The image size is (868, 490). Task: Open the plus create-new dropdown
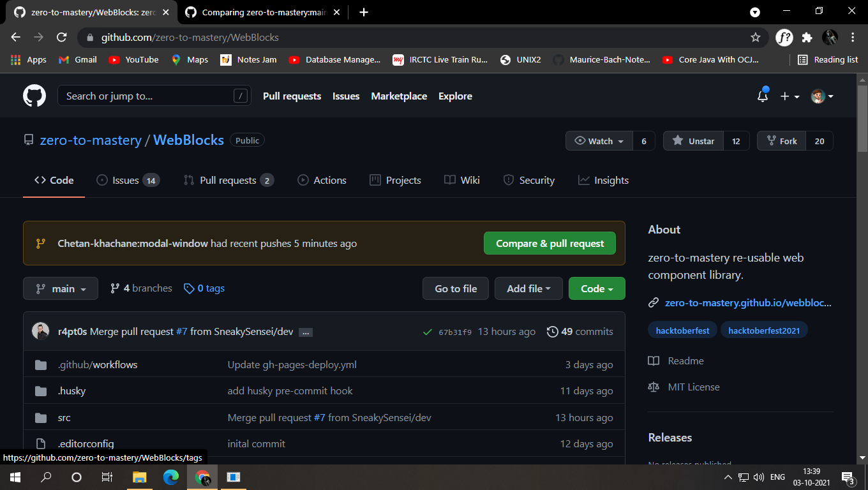point(789,96)
